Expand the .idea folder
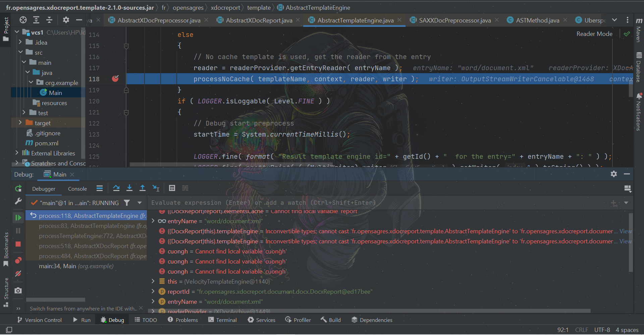This screenshot has height=335, width=644. coord(20,42)
